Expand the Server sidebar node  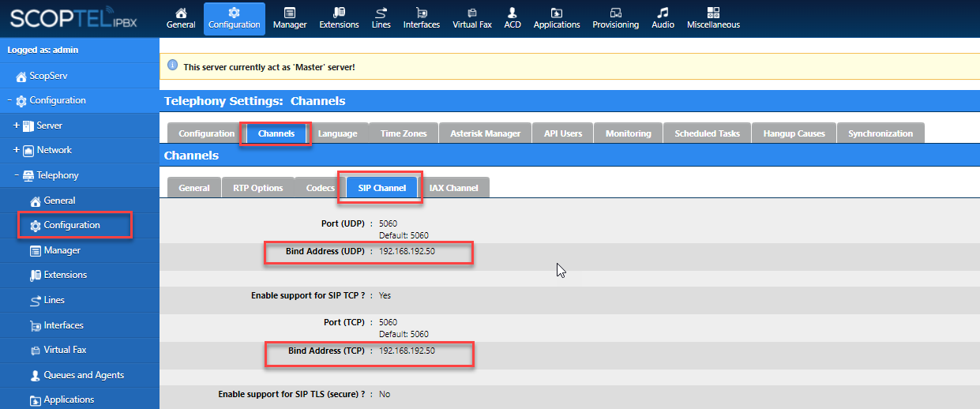17,126
